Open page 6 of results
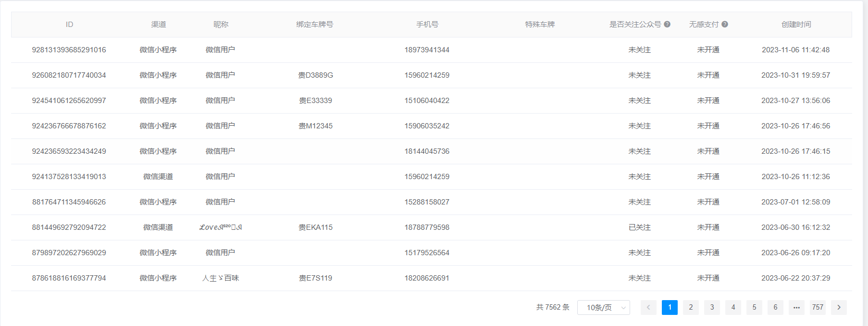This screenshot has height=326, width=868. pos(775,308)
